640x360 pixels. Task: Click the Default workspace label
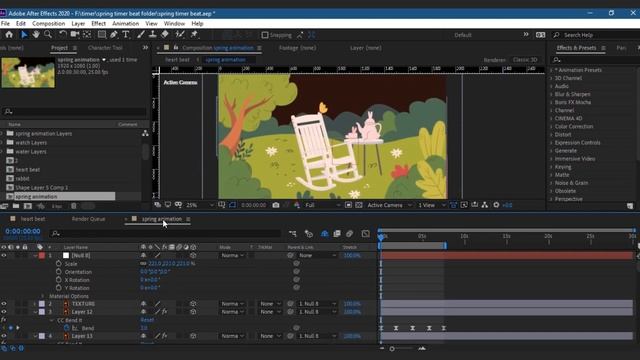coord(463,35)
